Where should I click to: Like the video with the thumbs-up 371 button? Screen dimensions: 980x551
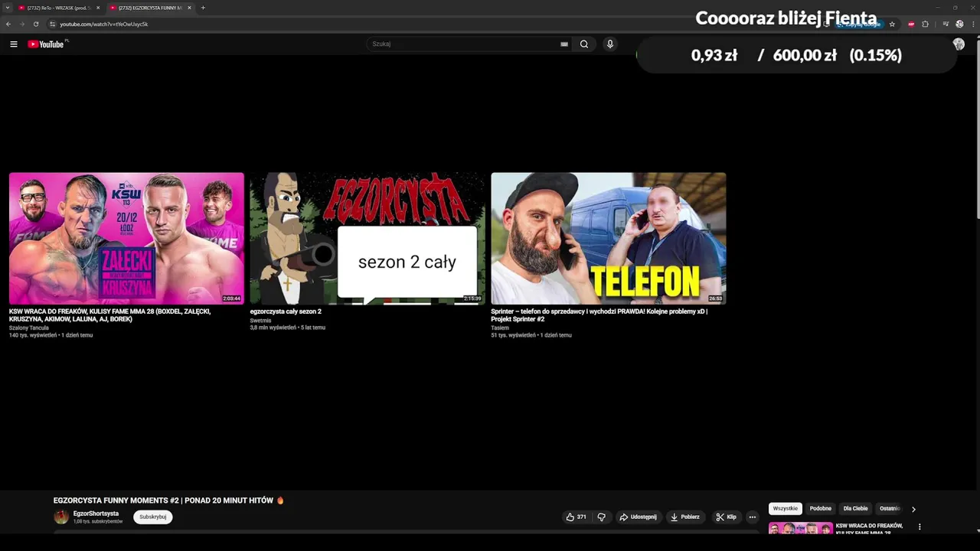576,517
